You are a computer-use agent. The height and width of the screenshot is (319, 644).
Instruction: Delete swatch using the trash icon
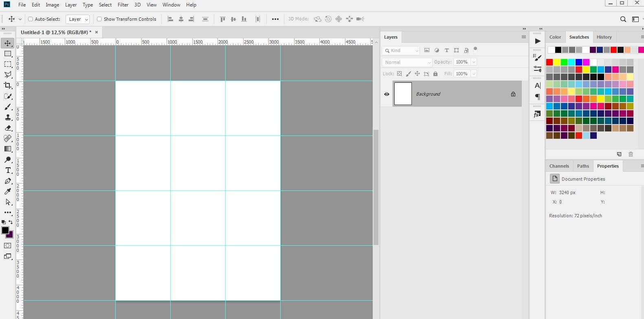click(x=631, y=154)
